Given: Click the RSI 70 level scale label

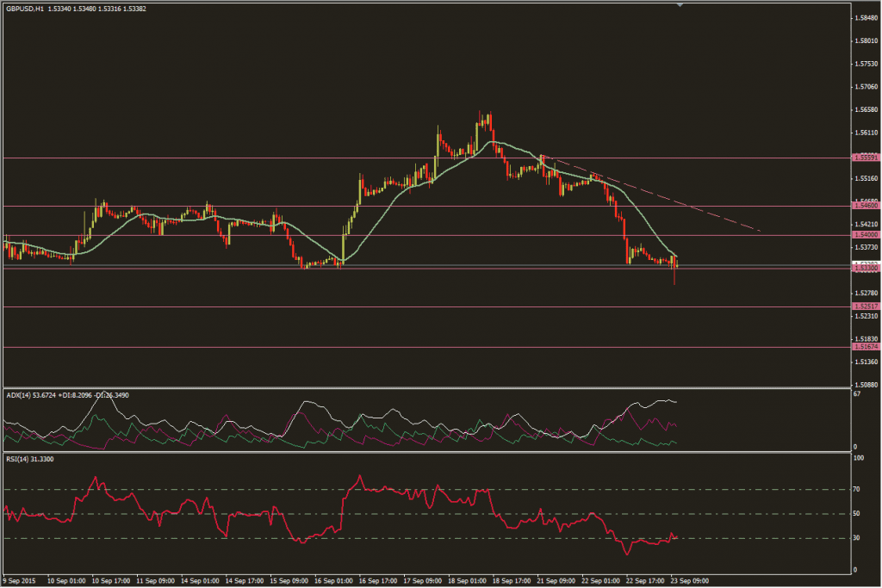Looking at the screenshot, I should [x=857, y=490].
